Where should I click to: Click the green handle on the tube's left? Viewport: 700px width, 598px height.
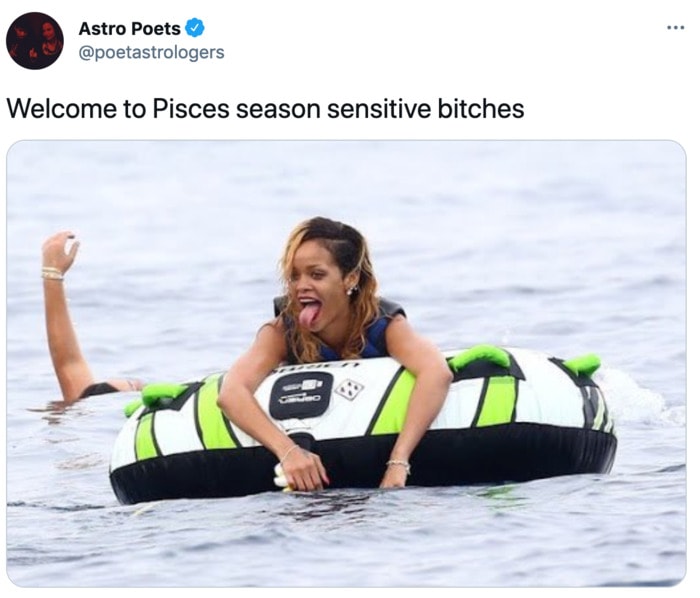point(163,394)
